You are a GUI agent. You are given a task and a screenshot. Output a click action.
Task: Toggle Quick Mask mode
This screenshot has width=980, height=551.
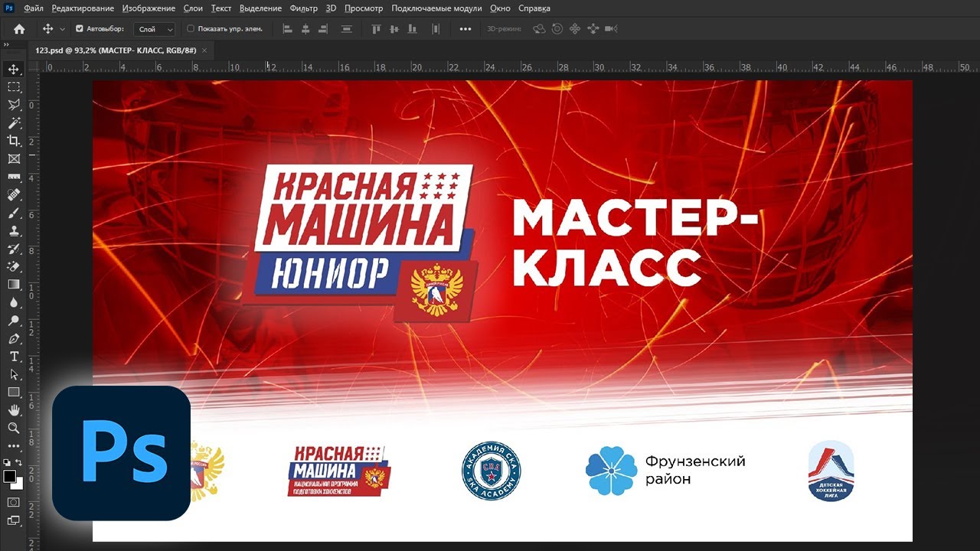coord(14,502)
